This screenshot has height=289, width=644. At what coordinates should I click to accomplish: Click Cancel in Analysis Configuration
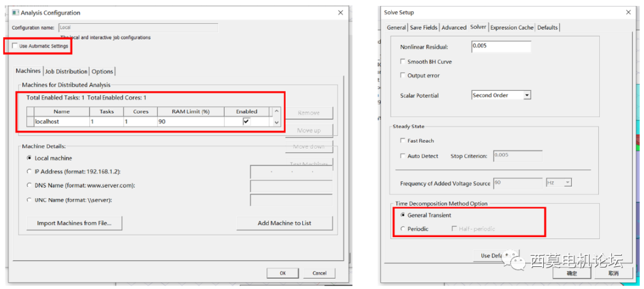(x=319, y=273)
